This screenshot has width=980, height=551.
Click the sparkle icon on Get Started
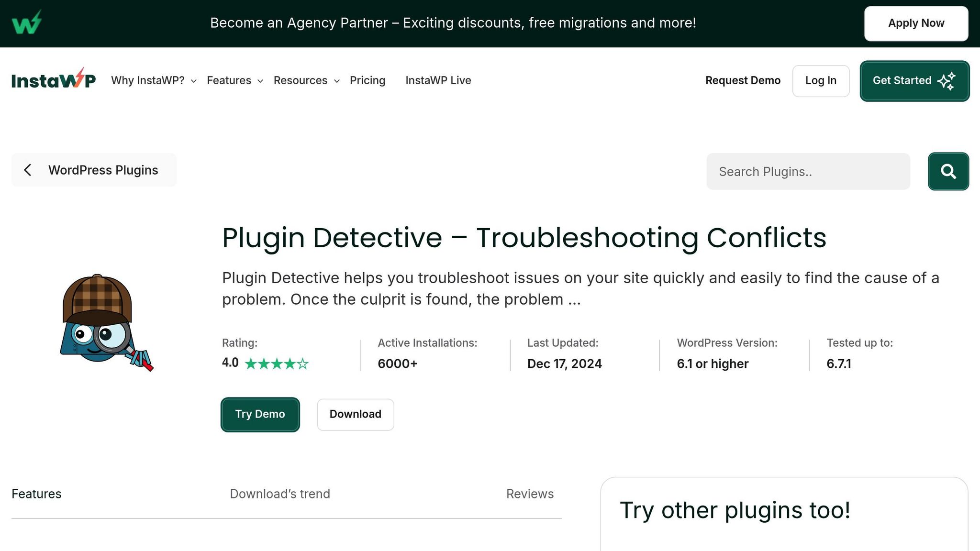coord(947,81)
